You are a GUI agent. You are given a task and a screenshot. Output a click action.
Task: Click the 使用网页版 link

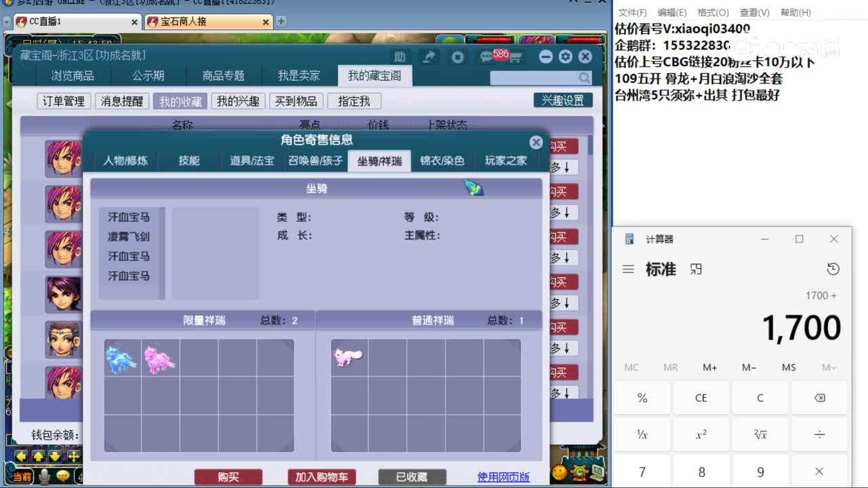[503, 477]
